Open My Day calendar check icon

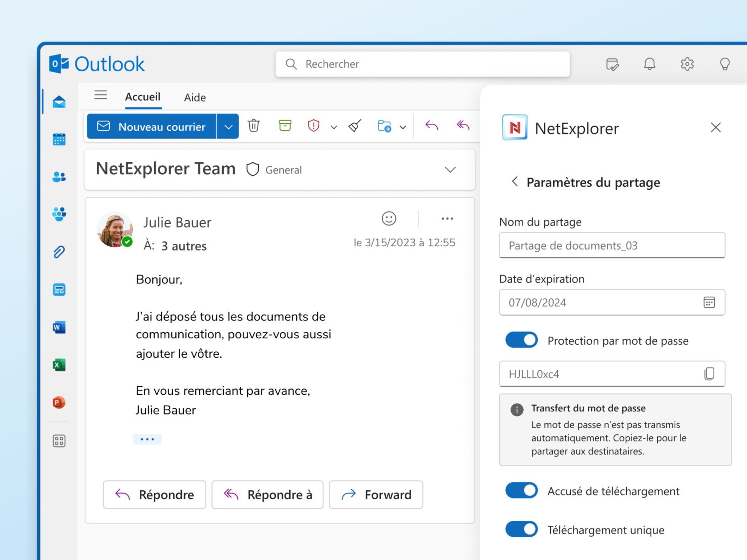coord(612,64)
